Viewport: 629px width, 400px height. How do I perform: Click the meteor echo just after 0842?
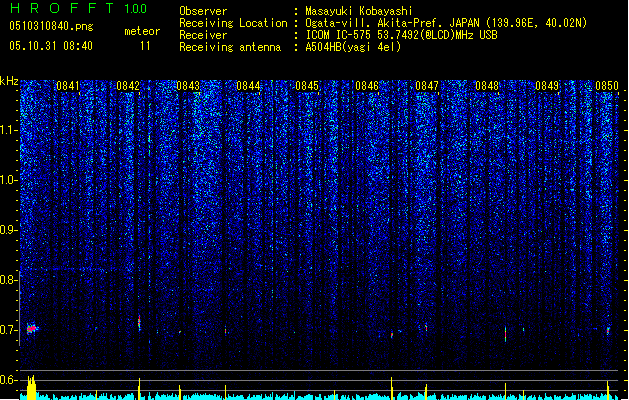coord(139,322)
